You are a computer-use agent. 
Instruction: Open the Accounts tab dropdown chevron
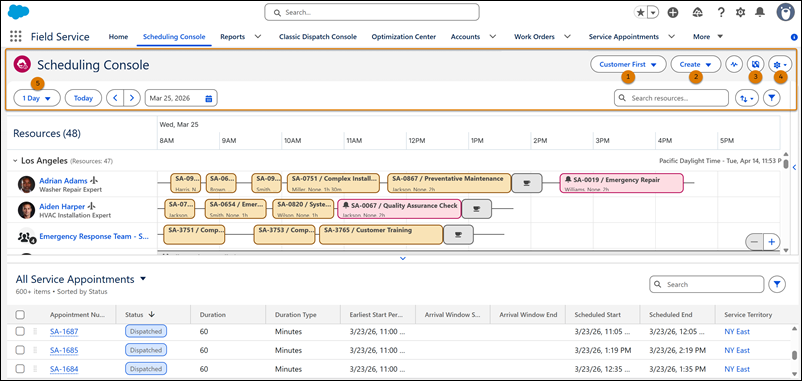coord(493,36)
